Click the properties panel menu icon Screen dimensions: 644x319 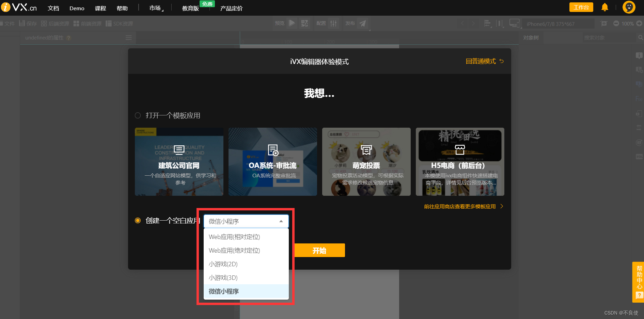pos(128,38)
